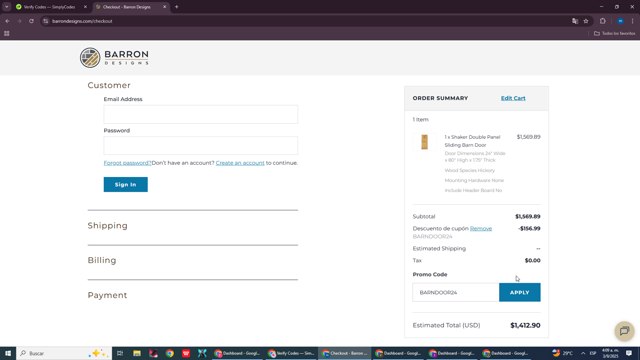640x360 pixels.
Task: Click the -$156.99 discount amount
Action: [x=529, y=229]
